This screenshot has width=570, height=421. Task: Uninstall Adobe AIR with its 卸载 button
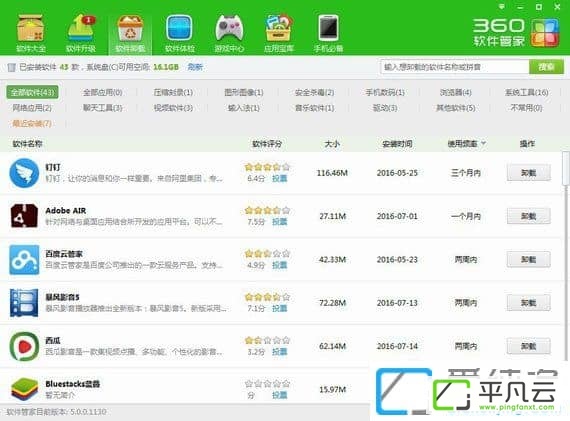click(x=529, y=216)
